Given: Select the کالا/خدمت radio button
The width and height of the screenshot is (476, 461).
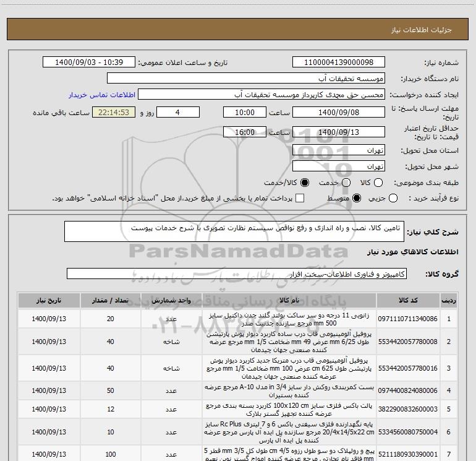Looking at the screenshot, I should [x=305, y=183].
